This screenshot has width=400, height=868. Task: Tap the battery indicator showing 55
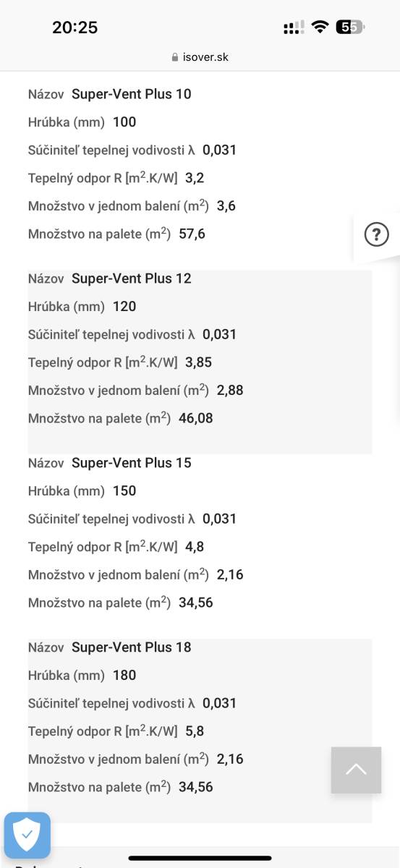(350, 27)
